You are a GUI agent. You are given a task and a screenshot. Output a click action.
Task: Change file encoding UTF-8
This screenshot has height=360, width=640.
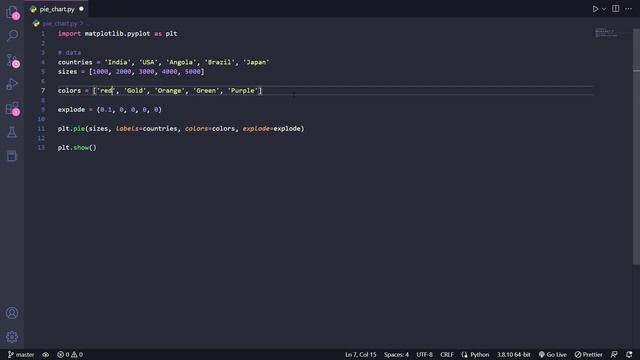424,355
